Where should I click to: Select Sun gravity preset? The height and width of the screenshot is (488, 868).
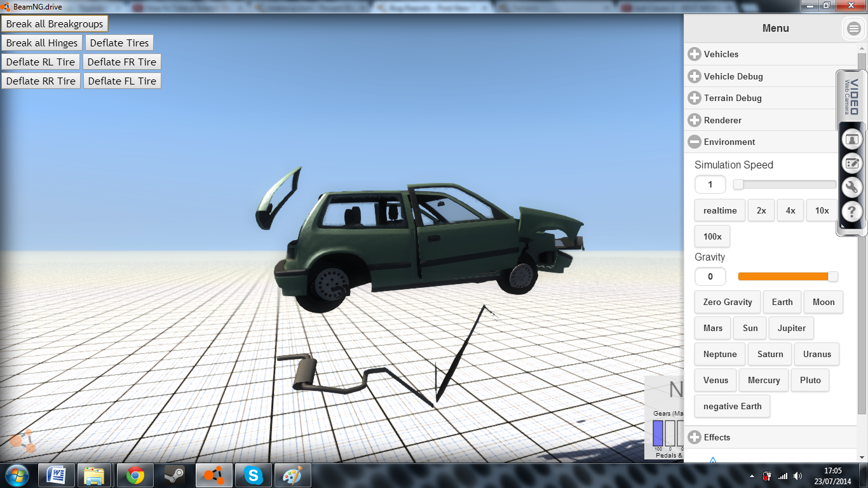pos(750,328)
